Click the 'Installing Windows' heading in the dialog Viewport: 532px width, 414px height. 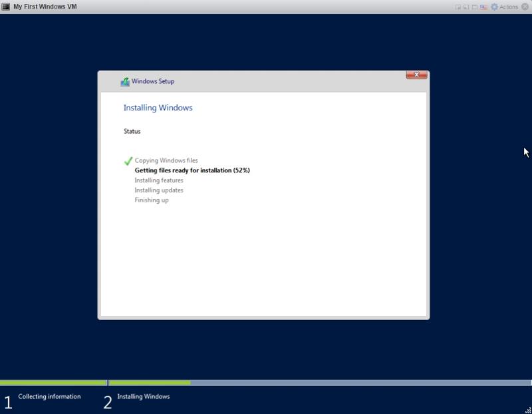[158, 108]
